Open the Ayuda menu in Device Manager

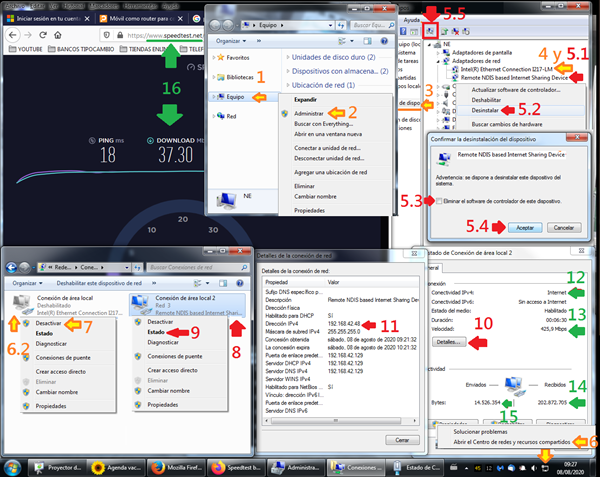pos(412,20)
